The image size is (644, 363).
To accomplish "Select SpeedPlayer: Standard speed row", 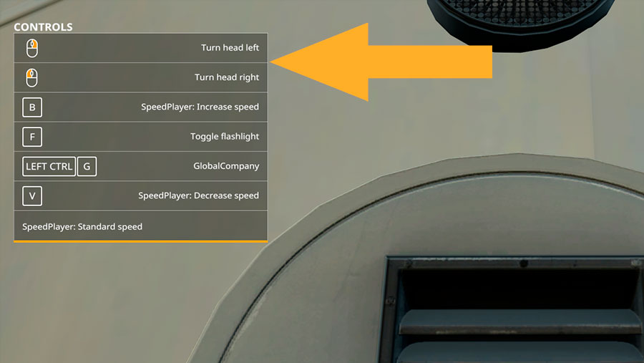I will point(140,226).
